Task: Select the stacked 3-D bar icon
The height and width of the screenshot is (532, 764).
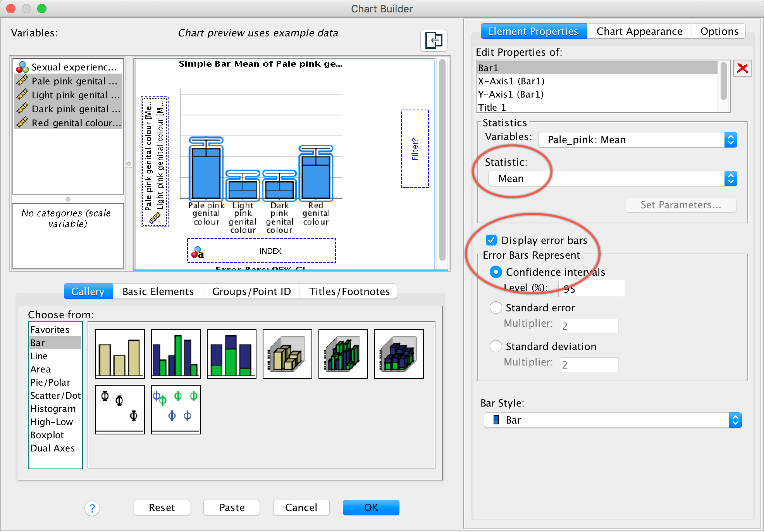Action: [x=399, y=354]
